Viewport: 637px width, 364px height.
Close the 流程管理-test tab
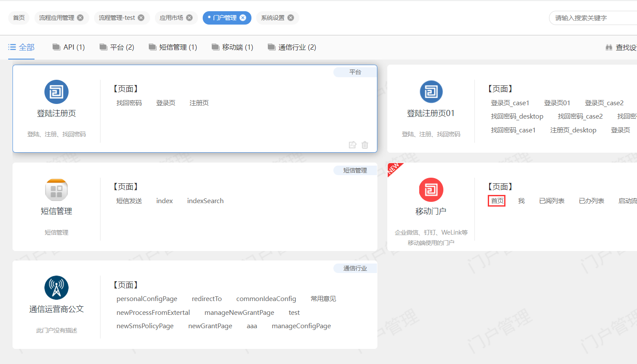[141, 18]
